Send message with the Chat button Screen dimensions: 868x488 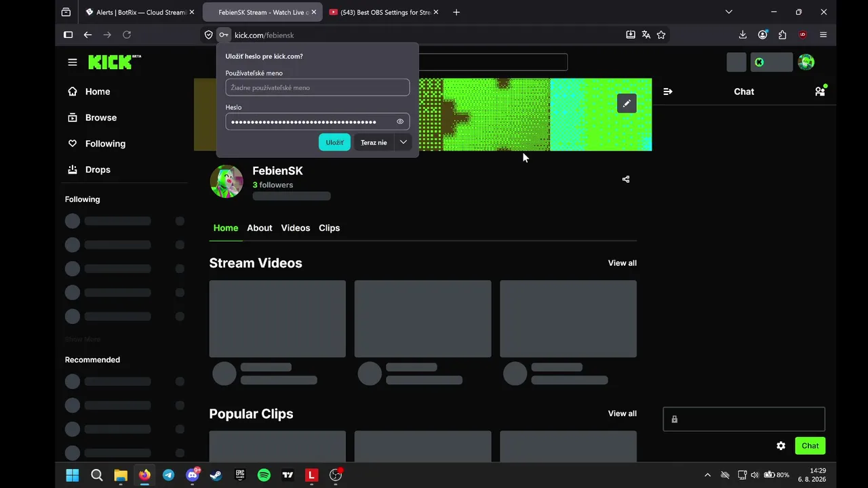[810, 446]
